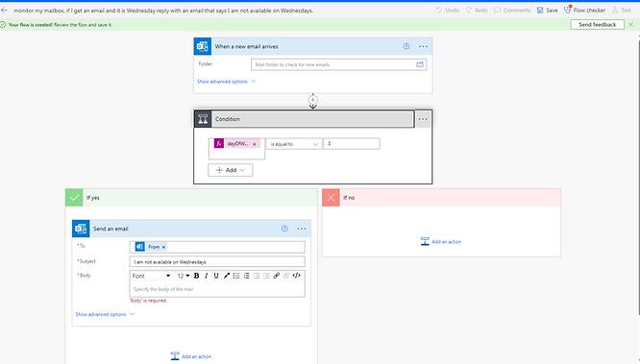This screenshot has width=640, height=364.
Task: Add an action in the If no branch
Action: (x=441, y=242)
